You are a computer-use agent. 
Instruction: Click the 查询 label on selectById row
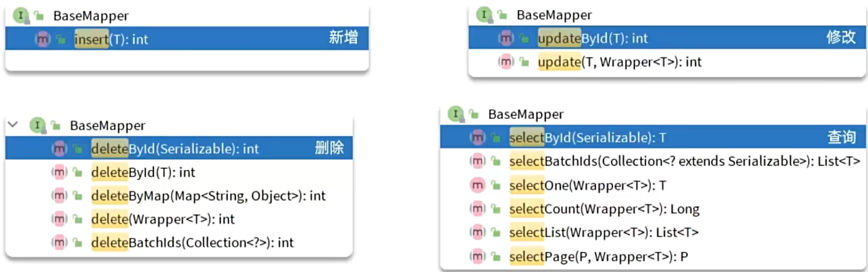[841, 137]
